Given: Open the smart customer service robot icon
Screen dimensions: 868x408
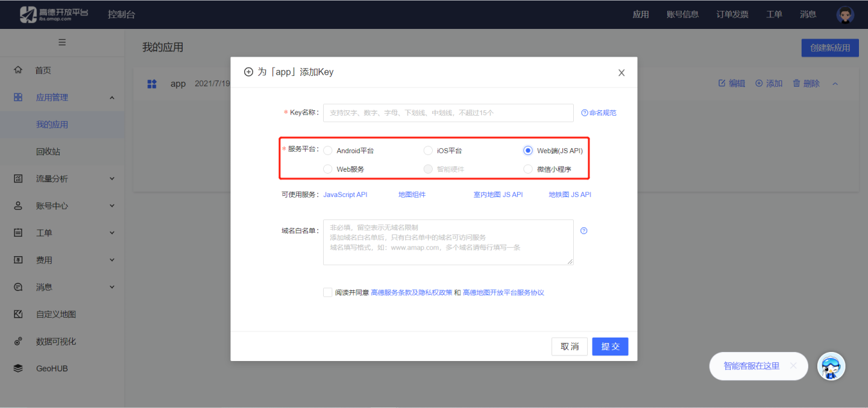Looking at the screenshot, I should tap(831, 366).
